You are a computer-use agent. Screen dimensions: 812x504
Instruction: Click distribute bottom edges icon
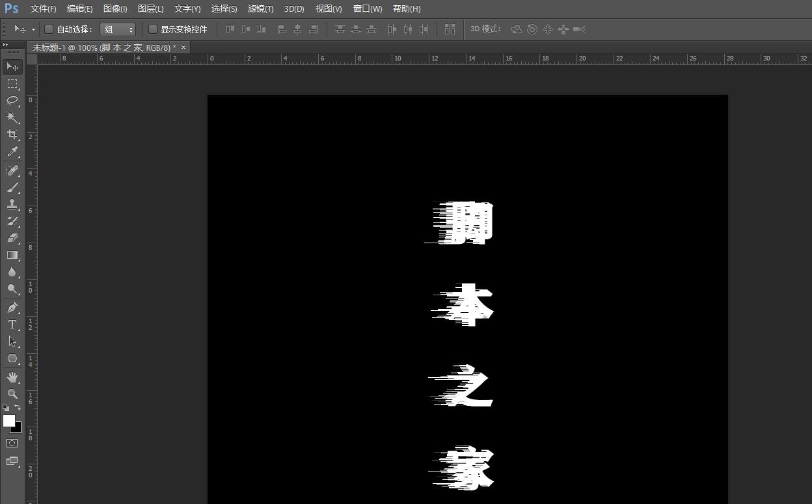coord(371,29)
